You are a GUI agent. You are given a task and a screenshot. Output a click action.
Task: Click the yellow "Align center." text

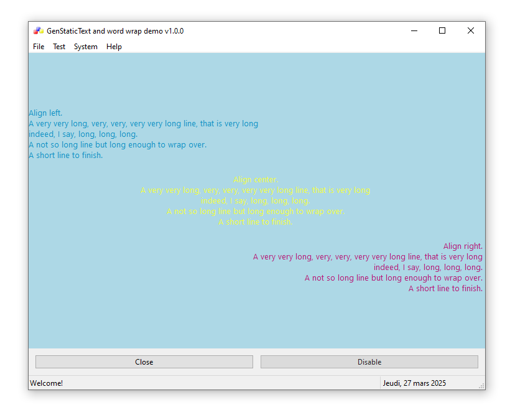[256, 180]
